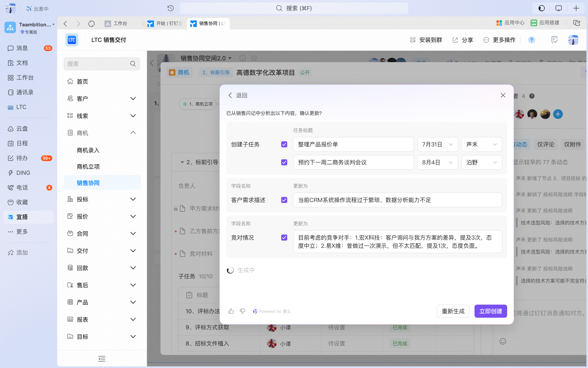The image size is (588, 368).
Task: Open the 泊野 assignee dropdown
Action: [x=482, y=162]
